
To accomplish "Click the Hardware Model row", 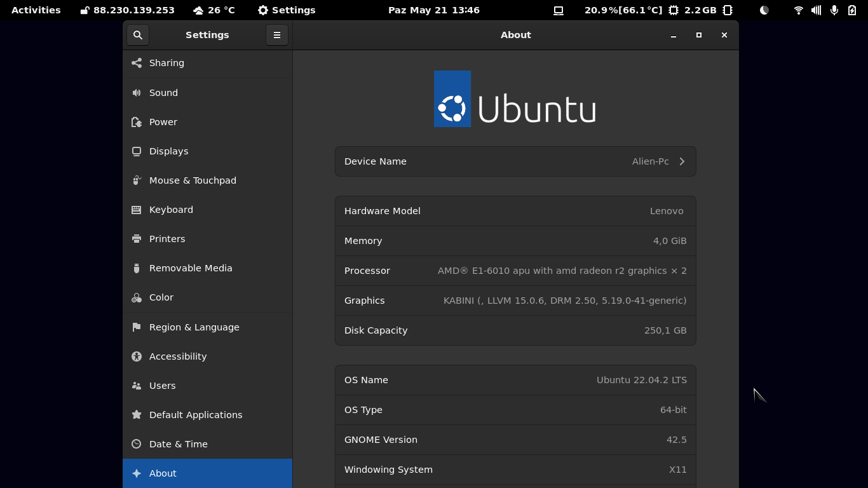I will pos(515,211).
